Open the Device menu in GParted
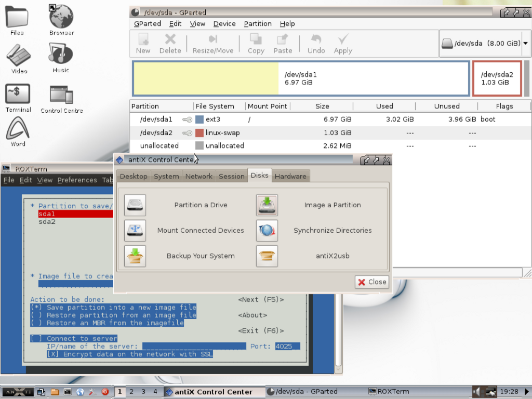Image resolution: width=532 pixels, height=399 pixels. pos(224,24)
